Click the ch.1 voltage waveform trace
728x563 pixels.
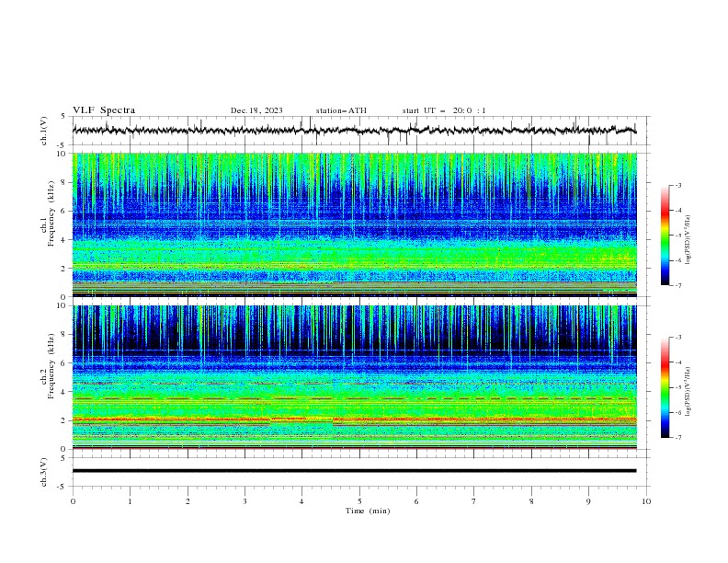point(354,131)
